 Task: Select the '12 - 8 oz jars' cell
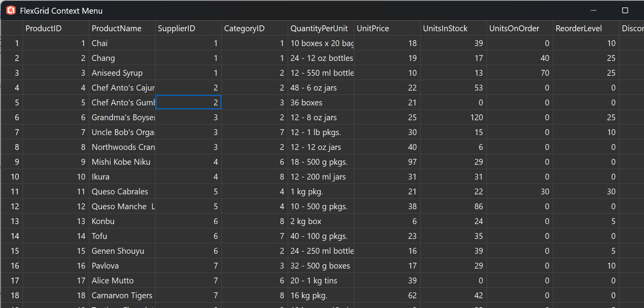(321, 118)
